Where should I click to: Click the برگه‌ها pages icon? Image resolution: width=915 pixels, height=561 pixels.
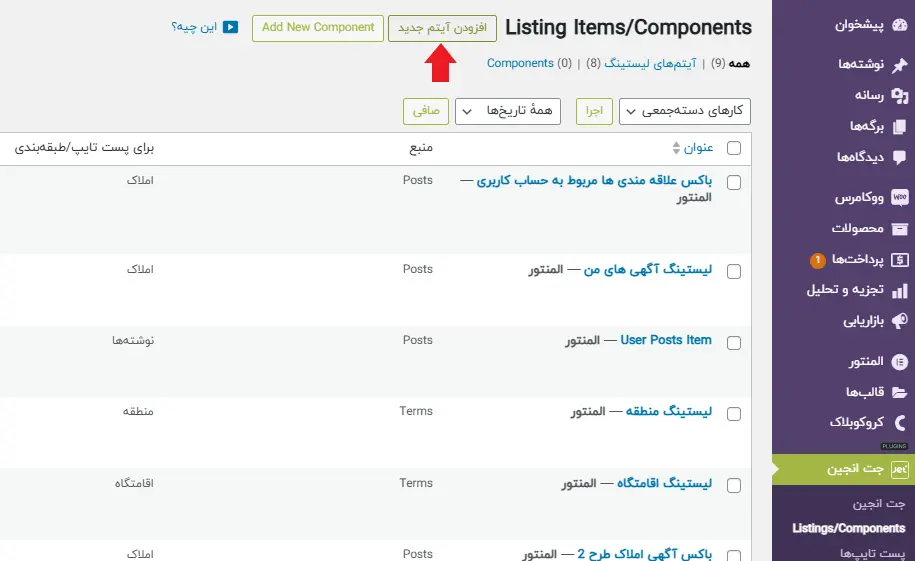click(899, 126)
